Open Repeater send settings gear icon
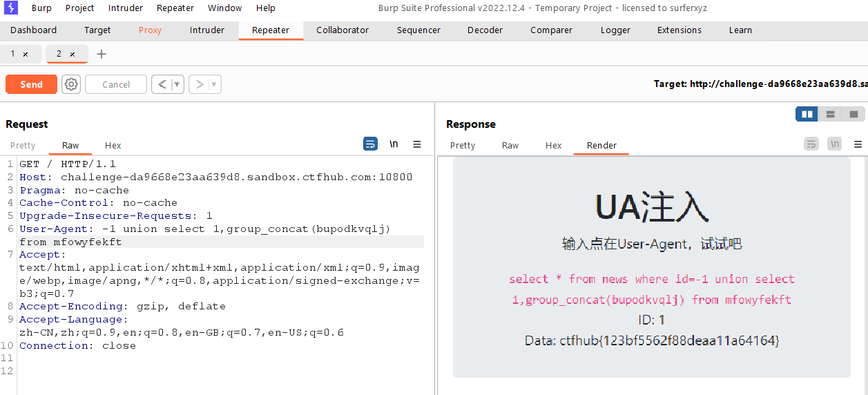Viewport: 868px width, 395px height. pyautogui.click(x=71, y=84)
